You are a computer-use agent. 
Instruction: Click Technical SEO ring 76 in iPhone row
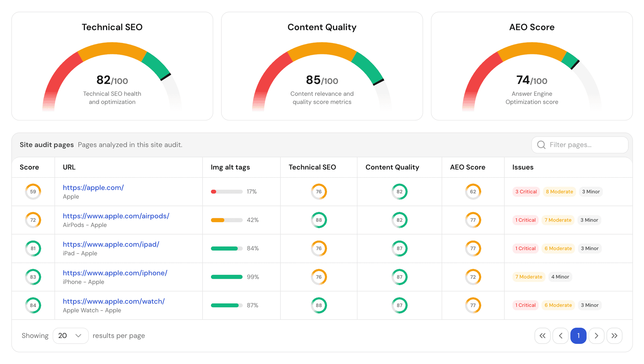tap(319, 277)
